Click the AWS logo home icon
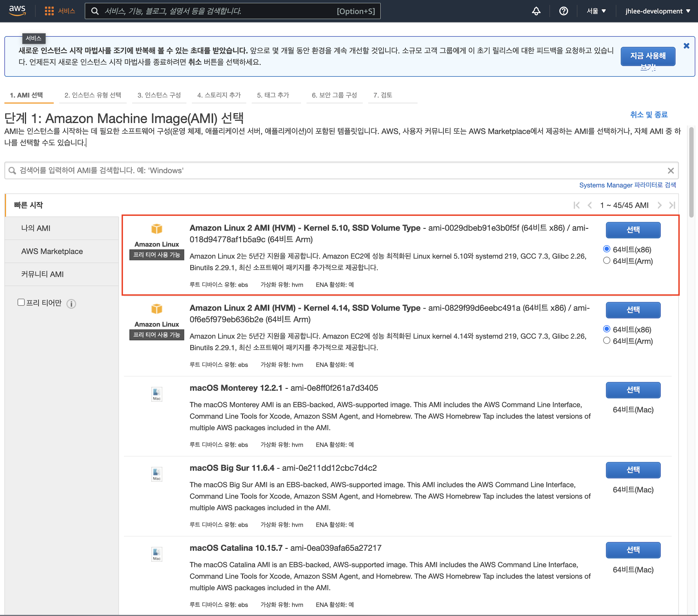This screenshot has width=698, height=616. point(17,11)
